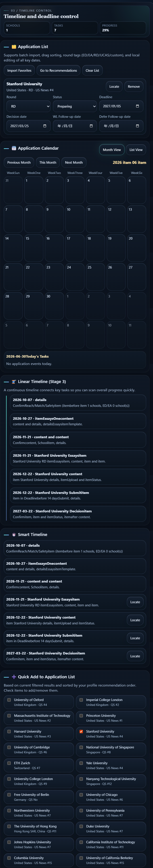This screenshot has width=153, height=868.
Task: Open the Decision date calendar picker icon
Action: [x=45, y=126]
